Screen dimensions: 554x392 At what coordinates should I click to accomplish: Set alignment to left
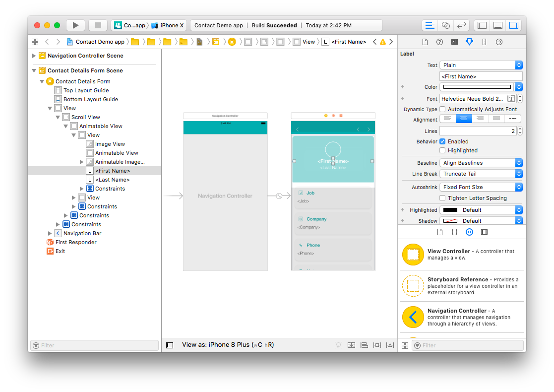447,119
